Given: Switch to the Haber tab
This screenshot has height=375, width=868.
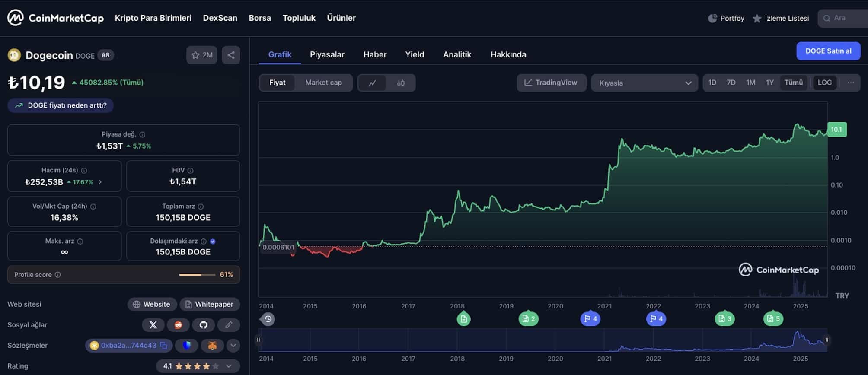Looking at the screenshot, I should 375,55.
